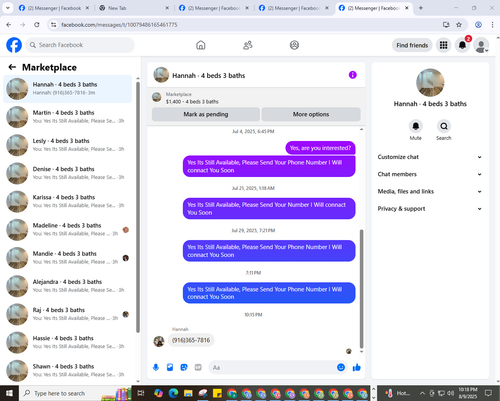
Task: Open Windows Start menu
Action: (9, 393)
